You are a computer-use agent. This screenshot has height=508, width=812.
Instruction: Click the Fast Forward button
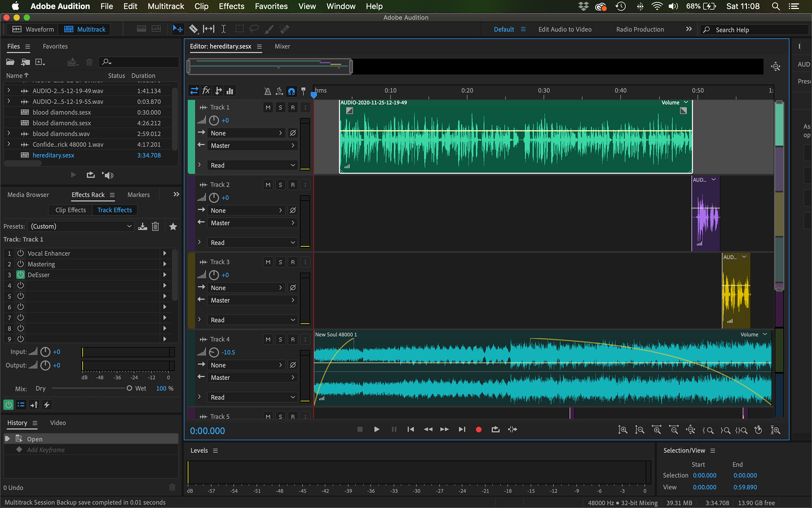tap(444, 429)
